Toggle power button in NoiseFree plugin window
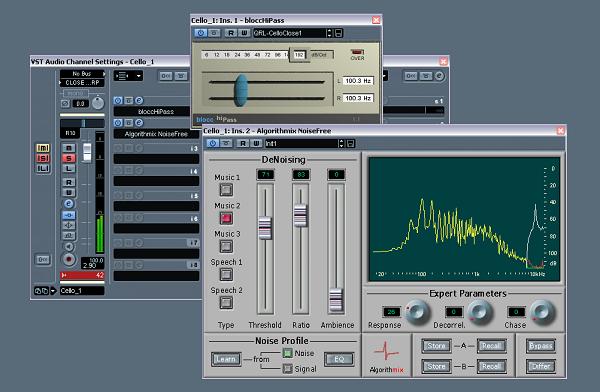The image size is (600, 392). (x=213, y=143)
